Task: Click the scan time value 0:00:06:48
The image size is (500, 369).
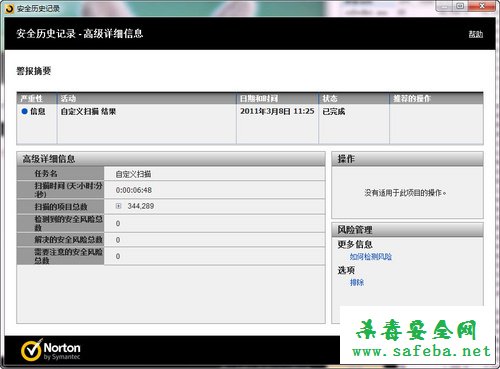Action: [134, 190]
